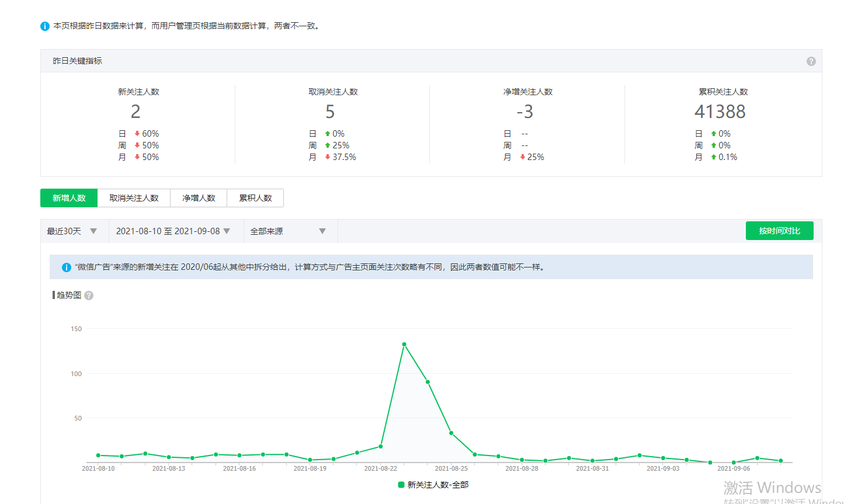Click the help icon in key metrics header
The width and height of the screenshot is (844, 504).
pos(811,61)
